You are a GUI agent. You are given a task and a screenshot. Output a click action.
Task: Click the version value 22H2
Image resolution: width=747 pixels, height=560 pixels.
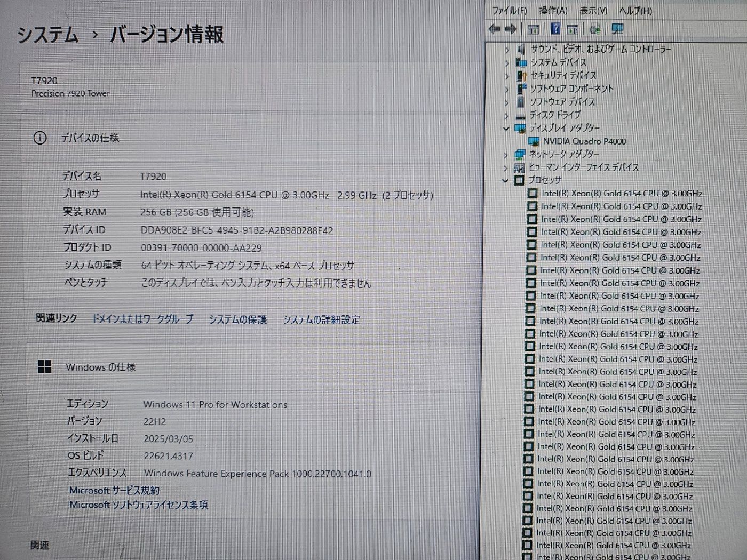pyautogui.click(x=155, y=422)
